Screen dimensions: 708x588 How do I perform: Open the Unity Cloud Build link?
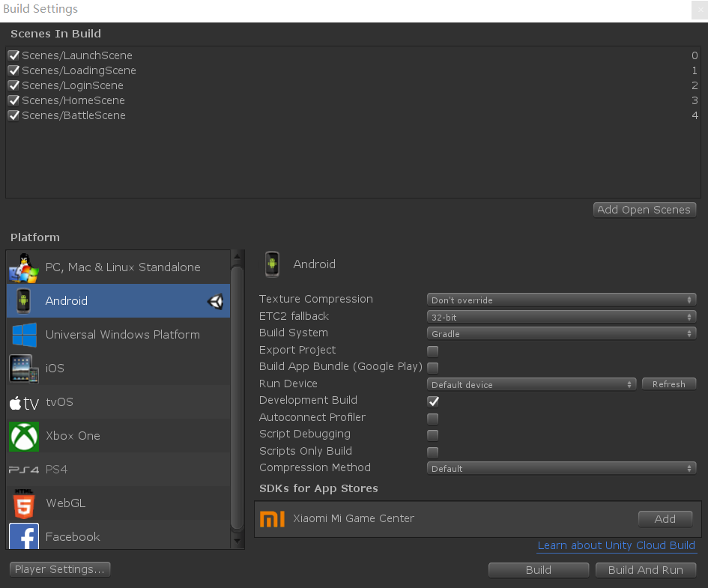pyautogui.click(x=616, y=545)
